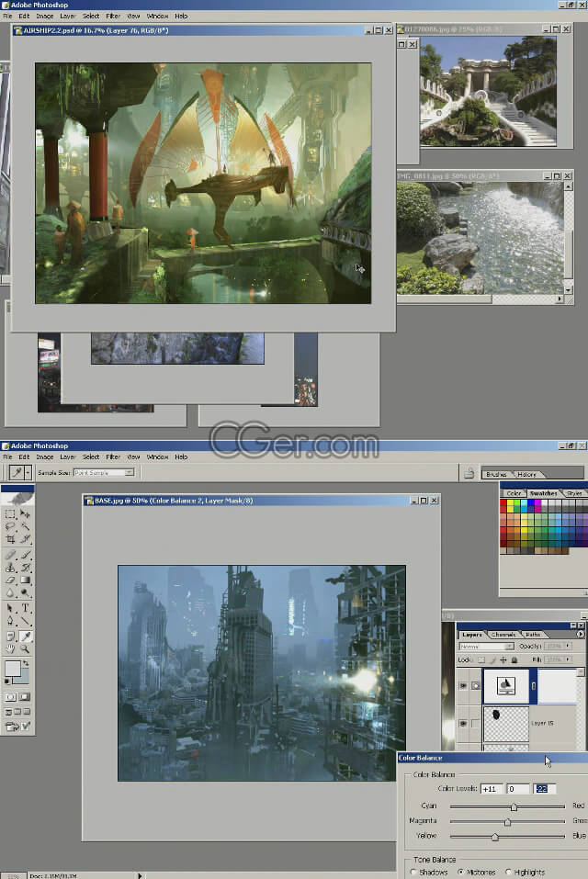Select the Type tool
This screenshot has width=588, height=879.
[x=25, y=608]
